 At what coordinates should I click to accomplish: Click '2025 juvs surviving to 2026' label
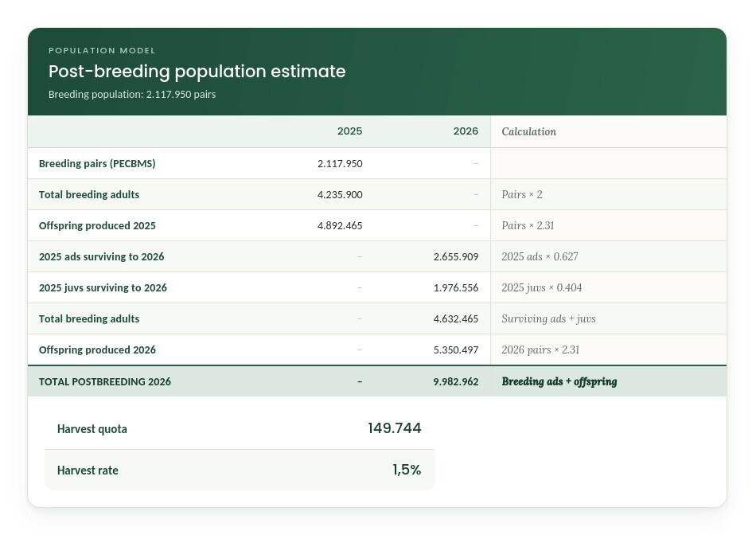(x=103, y=288)
